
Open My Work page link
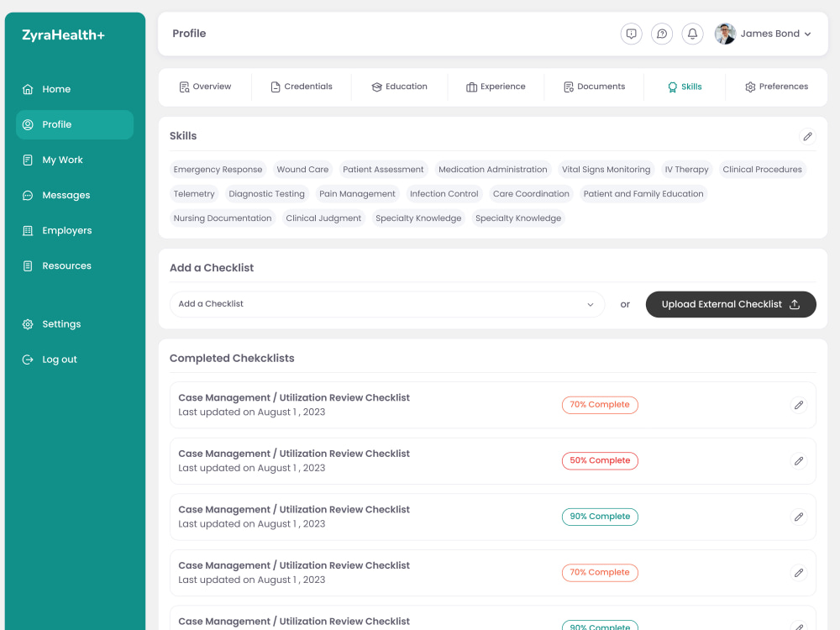tap(63, 160)
